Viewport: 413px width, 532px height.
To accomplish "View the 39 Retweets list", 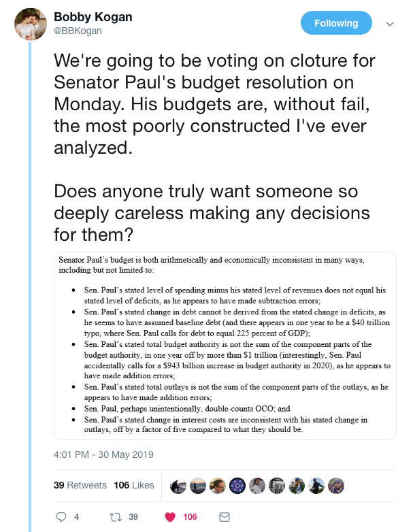I will point(80,485).
